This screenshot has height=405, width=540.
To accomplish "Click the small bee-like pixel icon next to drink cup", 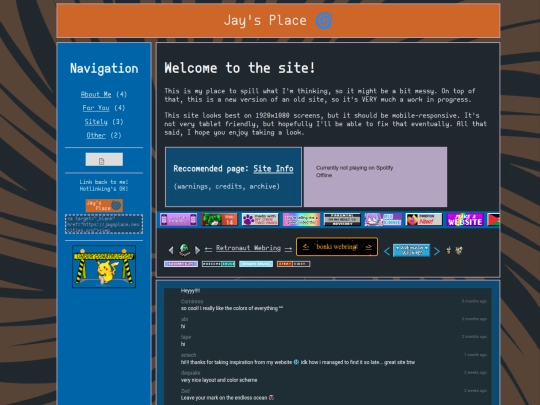I will coord(459,250).
